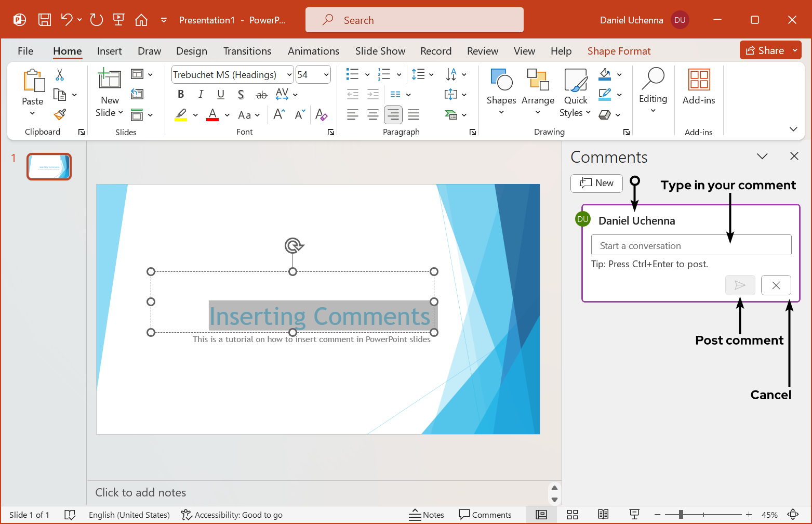Switch to Slide Sorter view
The width and height of the screenshot is (812, 524).
point(573,515)
